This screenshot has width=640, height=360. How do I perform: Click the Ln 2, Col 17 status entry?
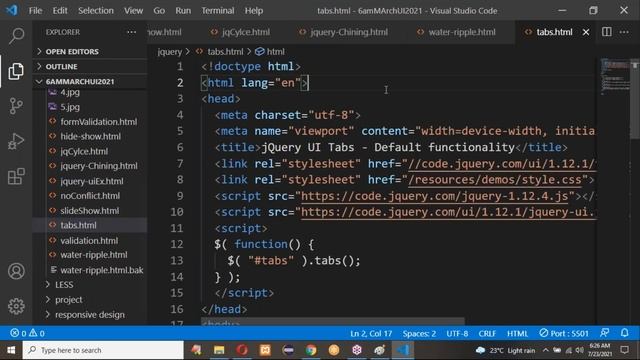tap(371, 333)
